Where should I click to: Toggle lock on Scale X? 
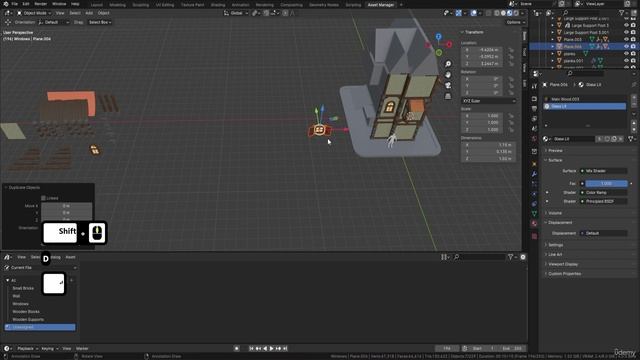(511, 116)
